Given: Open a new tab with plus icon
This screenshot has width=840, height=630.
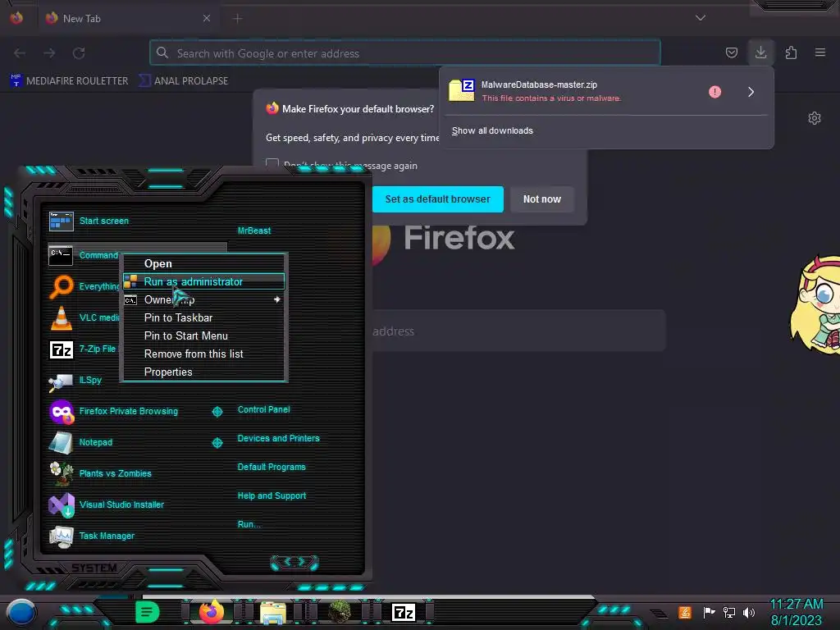Looking at the screenshot, I should [238, 19].
